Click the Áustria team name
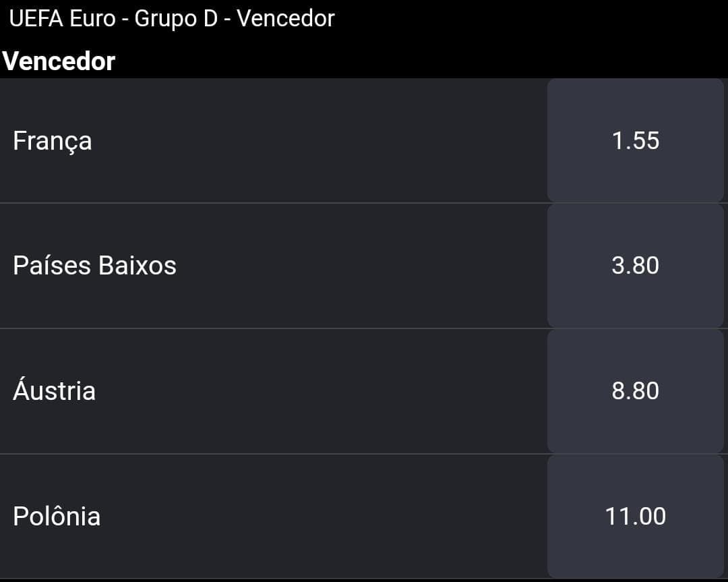 [55, 389]
